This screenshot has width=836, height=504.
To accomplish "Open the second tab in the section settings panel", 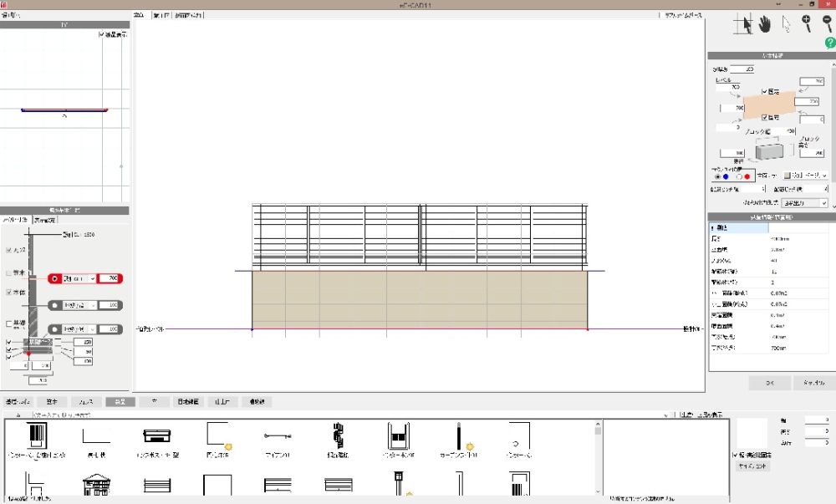I will click(44, 220).
